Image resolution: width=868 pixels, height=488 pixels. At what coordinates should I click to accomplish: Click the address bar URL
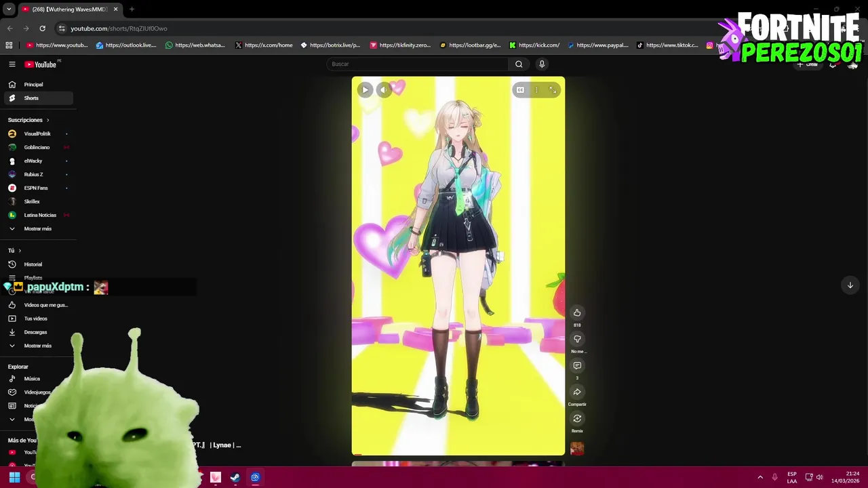point(119,28)
